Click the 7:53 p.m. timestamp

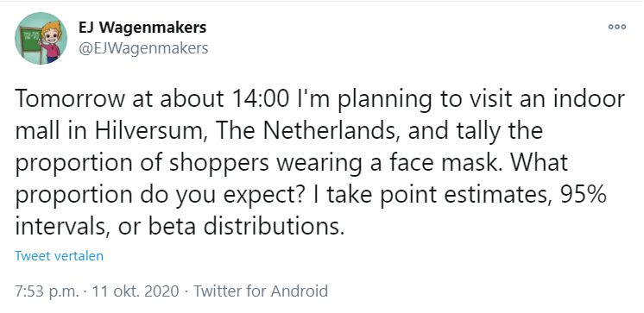47,291
